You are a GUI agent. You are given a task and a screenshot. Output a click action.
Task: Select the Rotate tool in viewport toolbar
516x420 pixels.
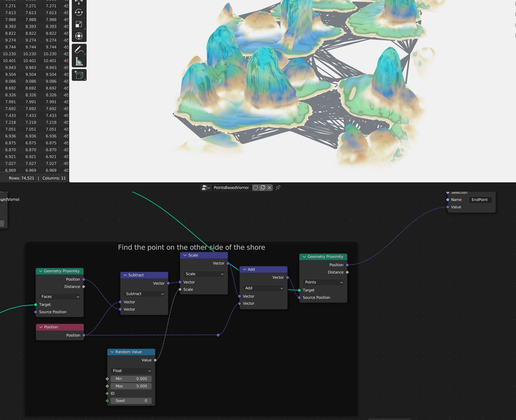click(79, 12)
